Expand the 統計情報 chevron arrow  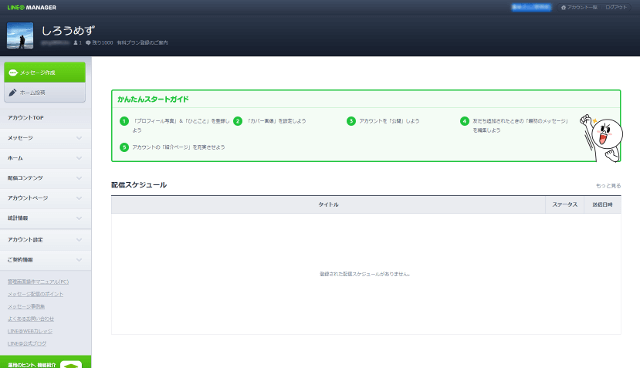click(x=79, y=218)
